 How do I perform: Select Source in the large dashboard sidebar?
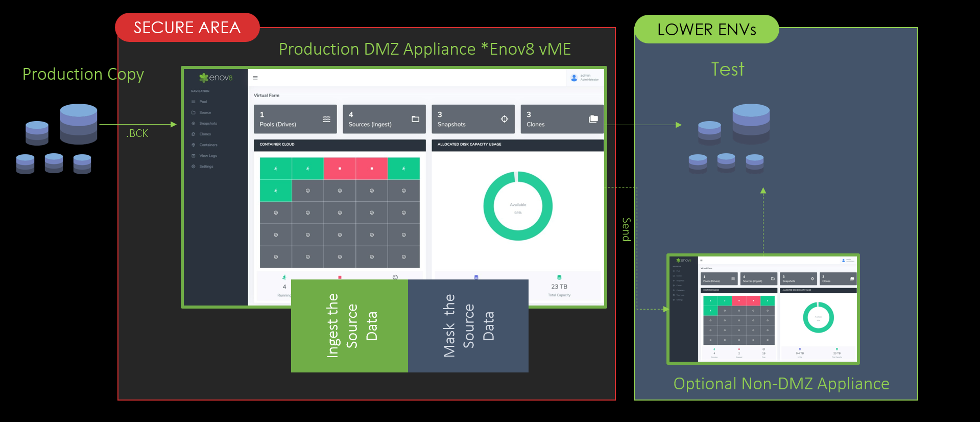(x=205, y=112)
